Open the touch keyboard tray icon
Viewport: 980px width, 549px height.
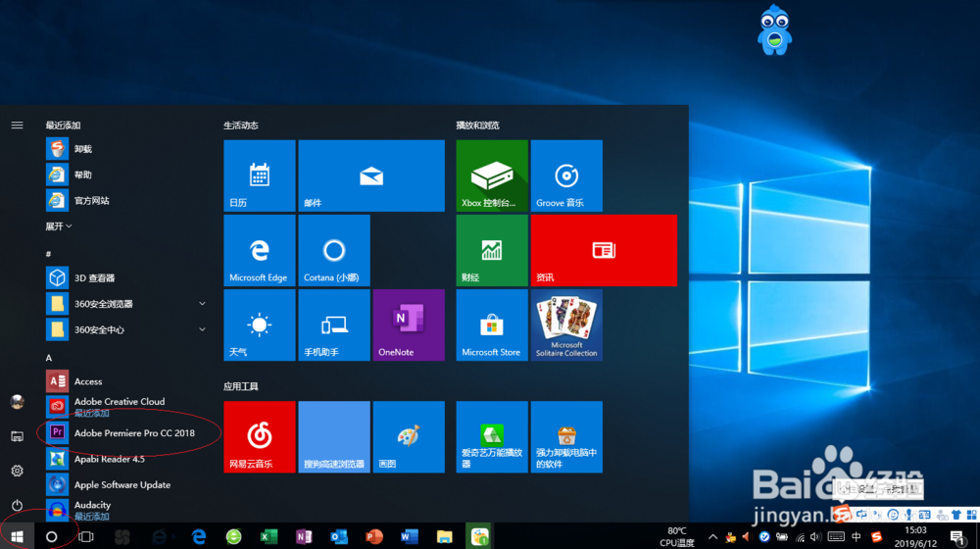click(836, 536)
